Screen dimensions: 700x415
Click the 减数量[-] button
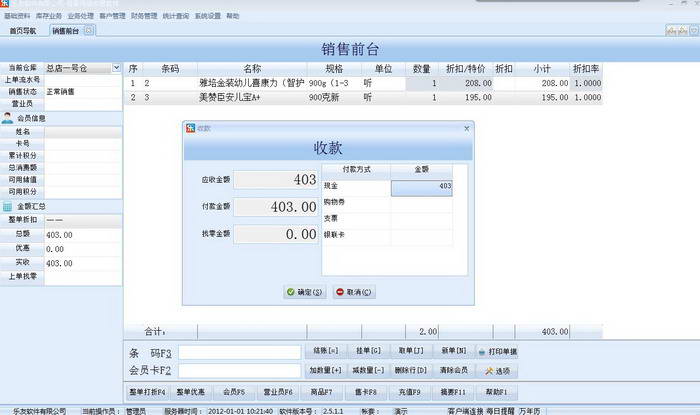pos(368,370)
